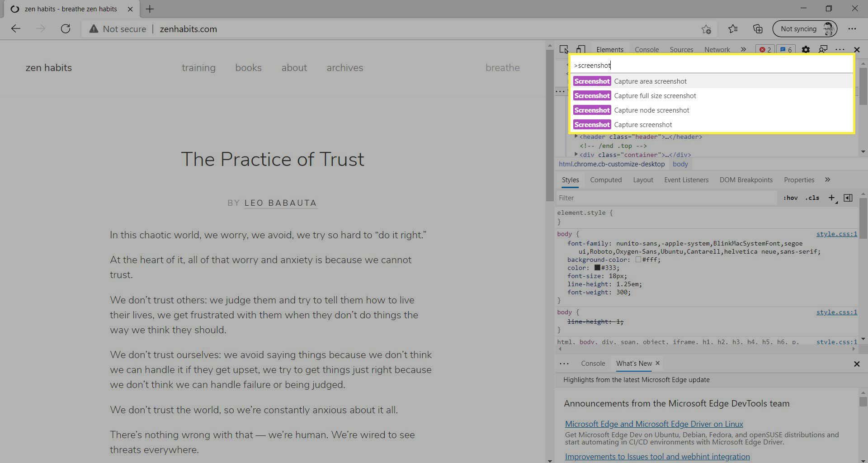Switch to the Network panel

pos(717,50)
